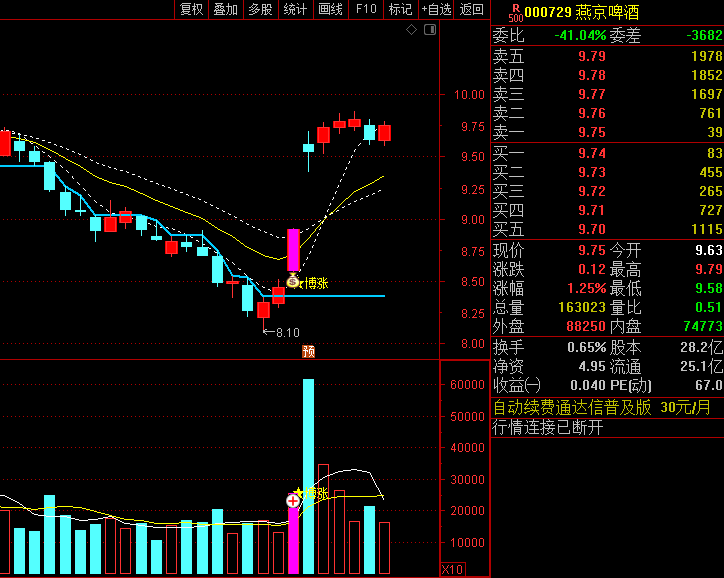724x578 pixels.
Task: Click the 买四 price 9.71
Action: [x=592, y=211]
